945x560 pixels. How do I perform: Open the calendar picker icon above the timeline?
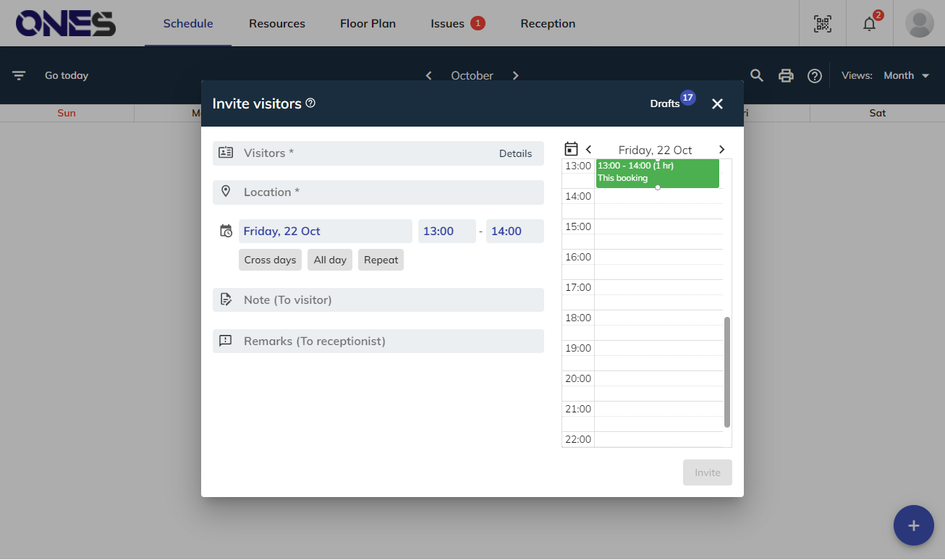[571, 149]
